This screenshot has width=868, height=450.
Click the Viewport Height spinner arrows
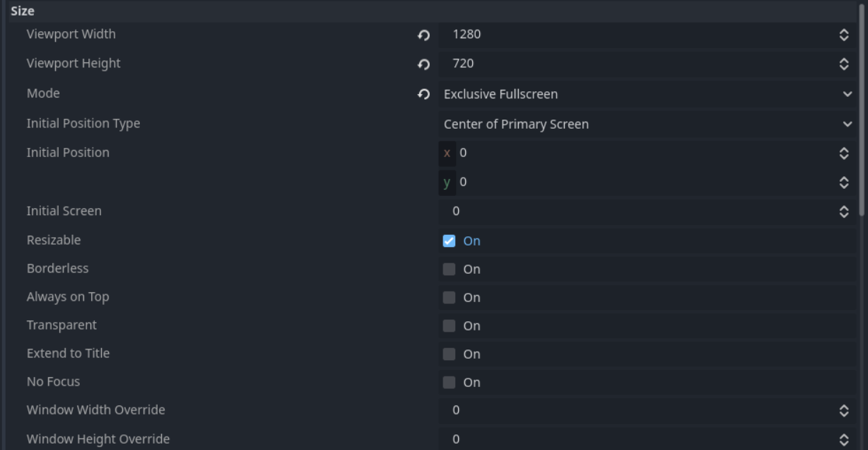tap(843, 64)
